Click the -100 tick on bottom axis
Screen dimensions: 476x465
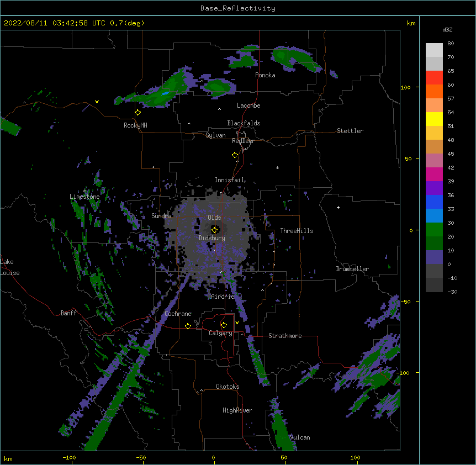coord(69,457)
